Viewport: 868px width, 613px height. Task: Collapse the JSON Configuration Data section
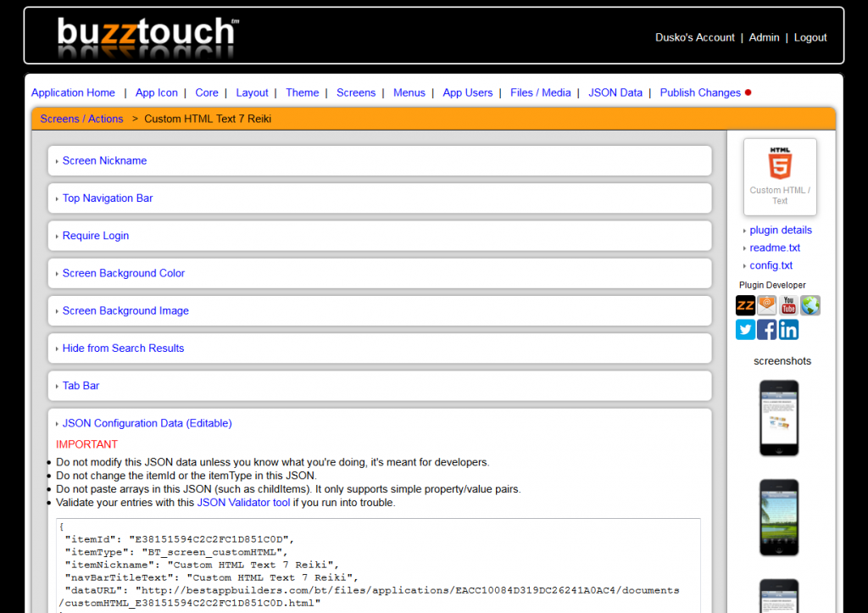click(x=147, y=423)
